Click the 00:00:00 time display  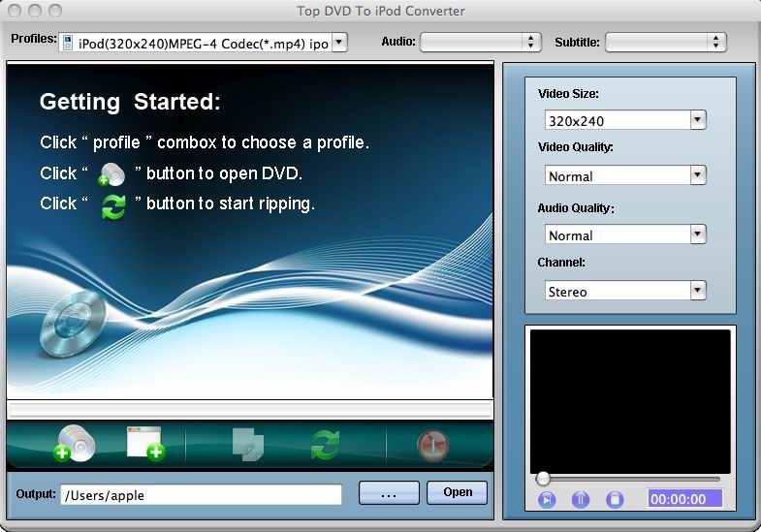tap(684, 499)
